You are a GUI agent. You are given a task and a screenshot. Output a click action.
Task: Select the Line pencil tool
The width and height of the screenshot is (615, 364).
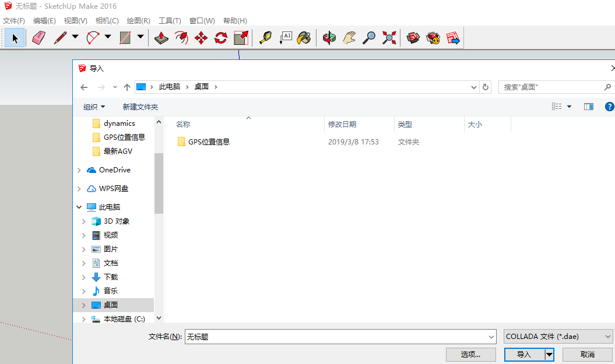coord(60,38)
